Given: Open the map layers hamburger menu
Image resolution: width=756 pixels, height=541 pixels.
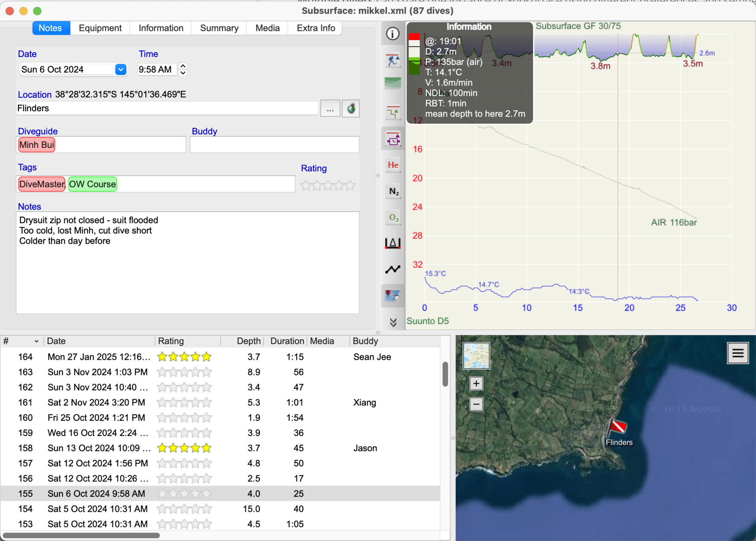Looking at the screenshot, I should [738, 353].
